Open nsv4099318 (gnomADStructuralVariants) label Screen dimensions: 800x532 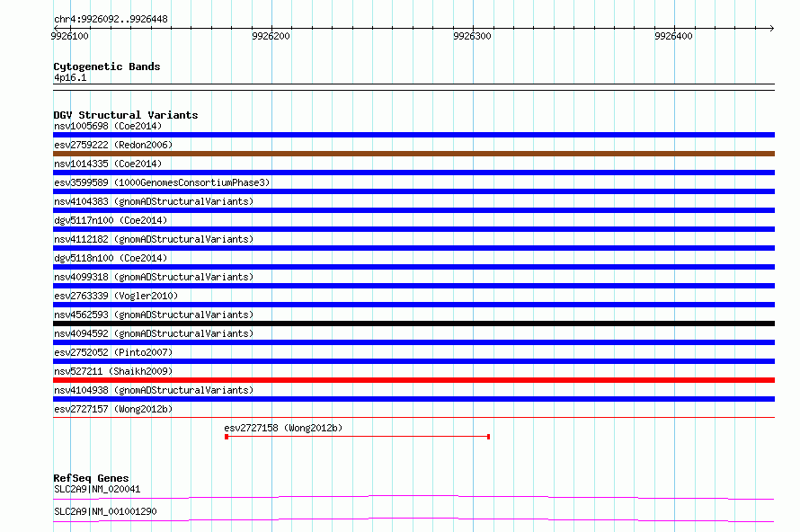154,277
